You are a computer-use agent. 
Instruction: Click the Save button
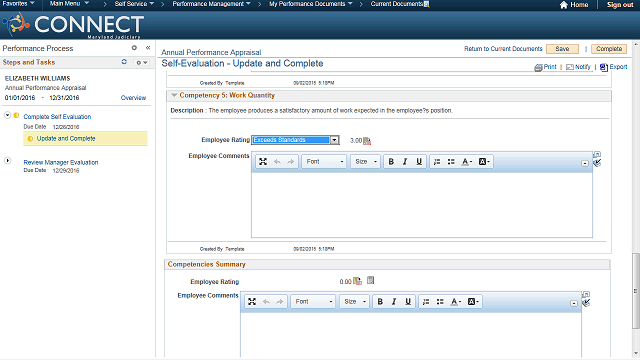[562, 49]
